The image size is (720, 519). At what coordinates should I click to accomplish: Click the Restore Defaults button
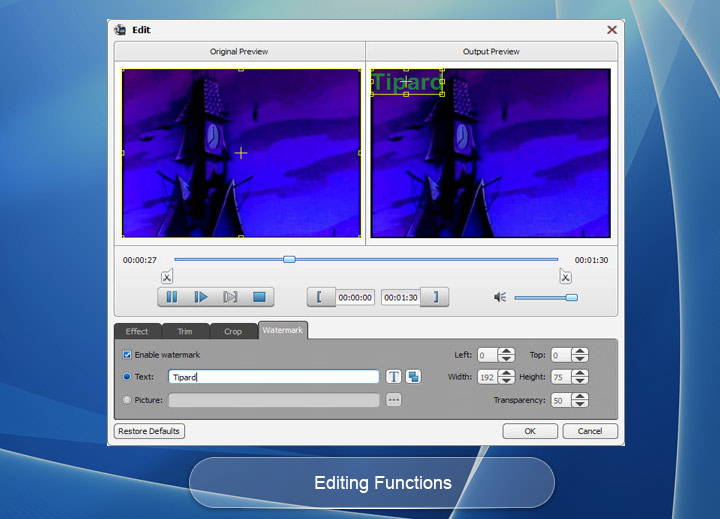[149, 431]
